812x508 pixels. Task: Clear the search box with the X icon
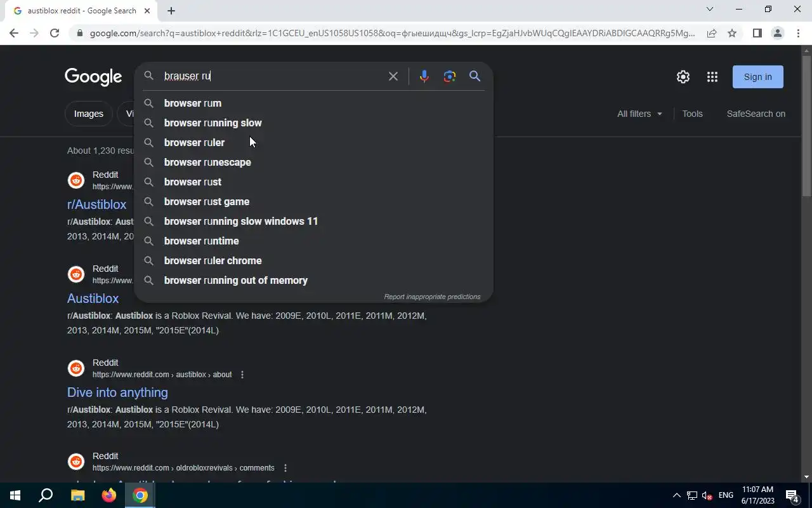pyautogui.click(x=393, y=76)
